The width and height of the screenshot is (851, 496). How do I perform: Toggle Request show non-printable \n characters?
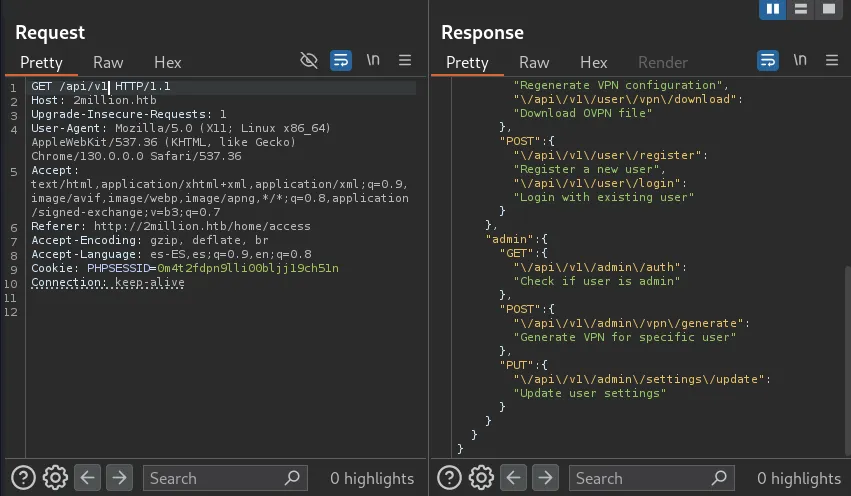click(373, 61)
